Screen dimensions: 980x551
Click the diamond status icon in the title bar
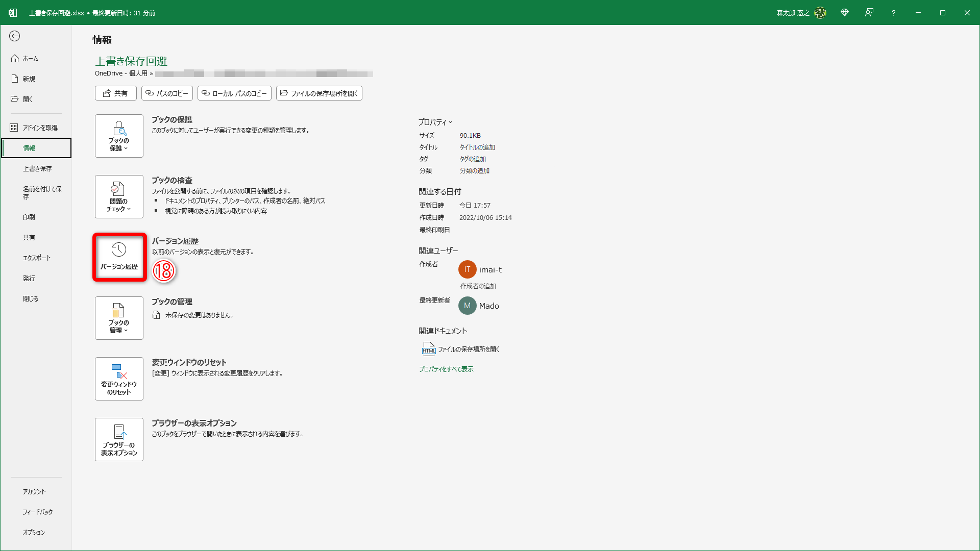point(845,12)
